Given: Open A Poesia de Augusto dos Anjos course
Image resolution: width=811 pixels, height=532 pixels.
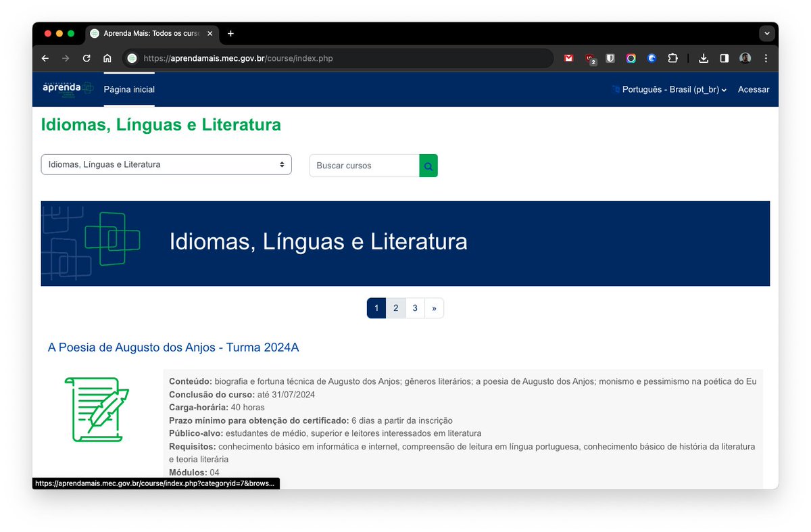Looking at the screenshot, I should [173, 347].
